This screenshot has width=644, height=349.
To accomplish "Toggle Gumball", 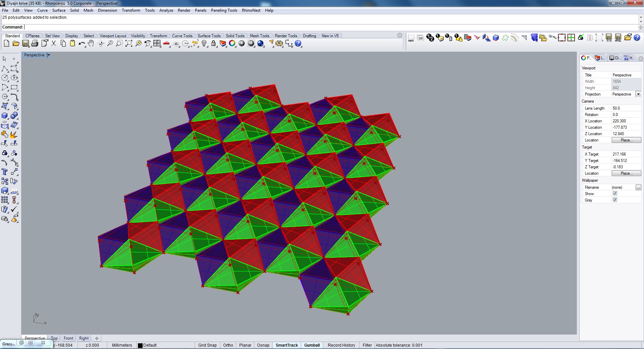I will pos(312,345).
